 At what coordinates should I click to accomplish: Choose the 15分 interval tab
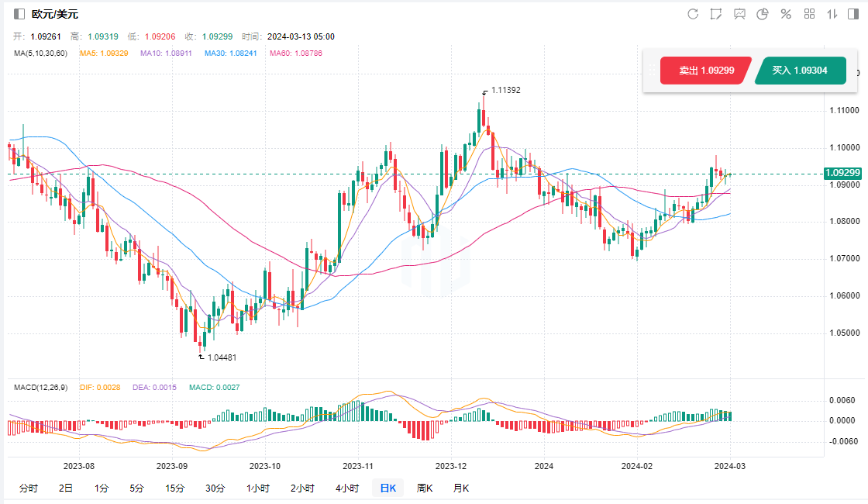175,488
